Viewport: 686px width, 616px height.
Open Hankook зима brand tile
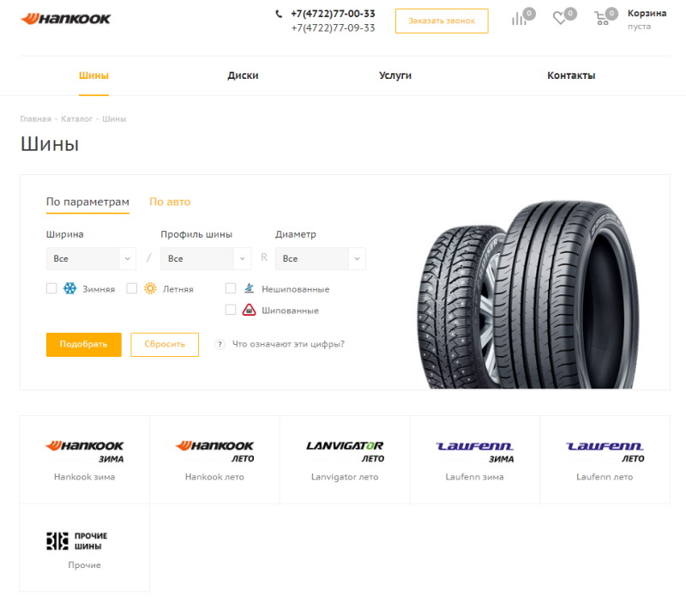pos(84,460)
